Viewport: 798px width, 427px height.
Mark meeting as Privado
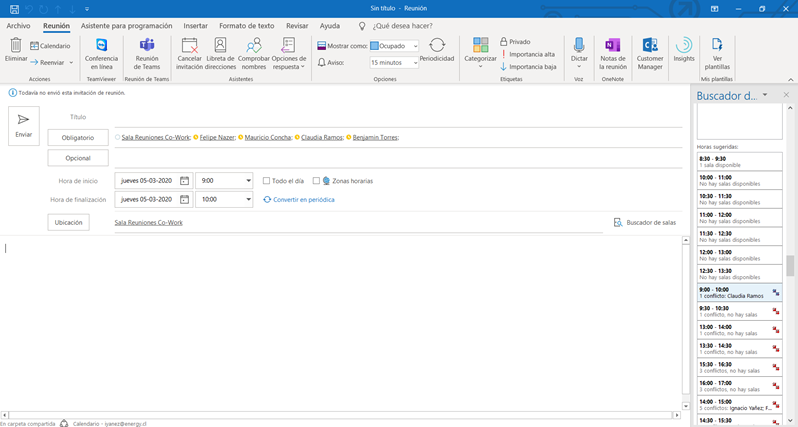[515, 42]
